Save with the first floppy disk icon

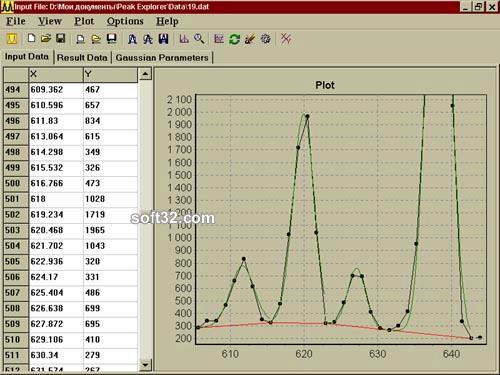pyautogui.click(x=61, y=38)
